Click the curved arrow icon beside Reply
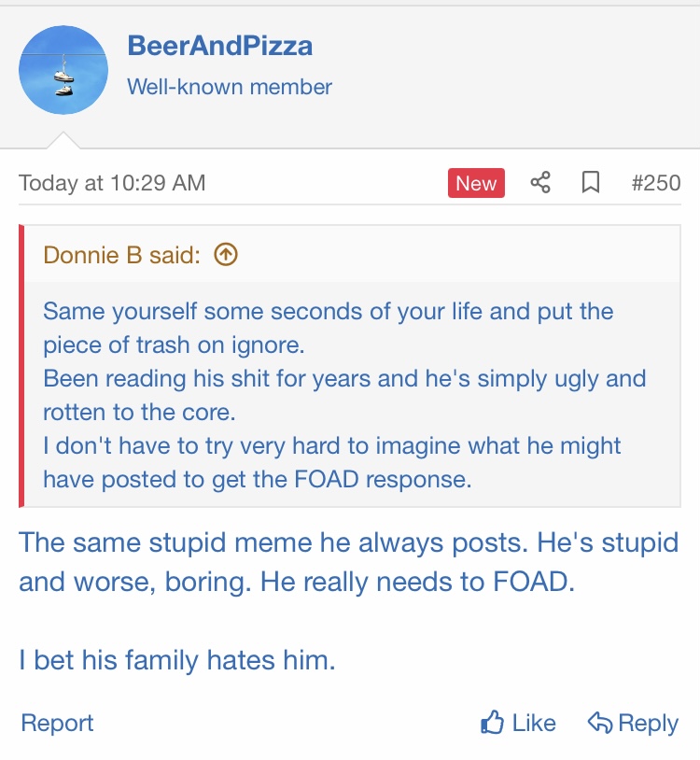Image resolution: width=700 pixels, height=760 pixels. 599,723
